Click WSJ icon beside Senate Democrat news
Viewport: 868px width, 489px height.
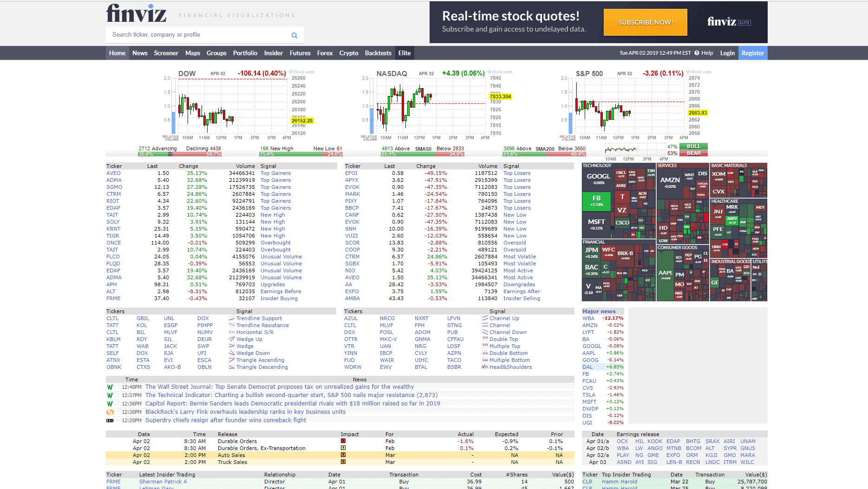click(x=110, y=387)
